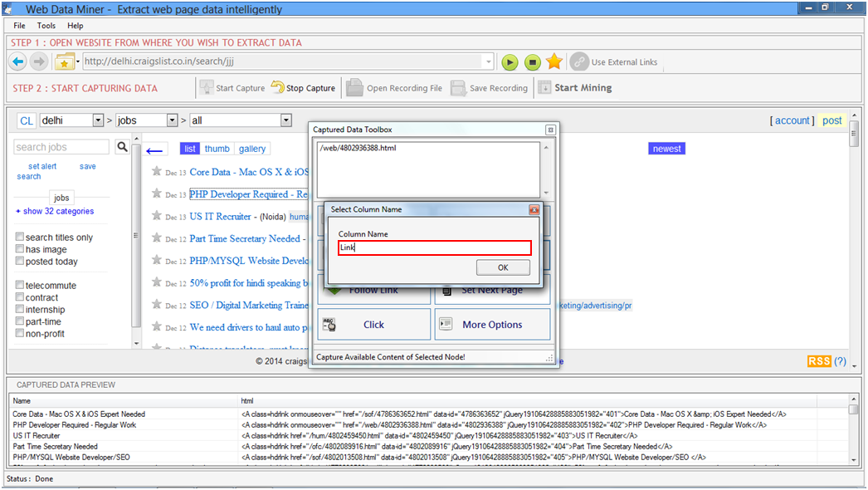Click the Click action button
The image size is (868, 490).
point(373,324)
